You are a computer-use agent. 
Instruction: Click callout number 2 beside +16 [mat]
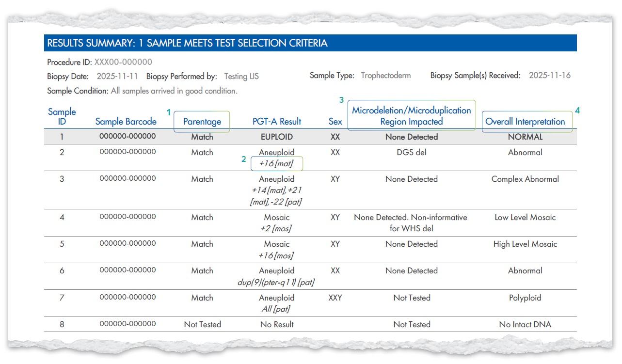tap(244, 159)
